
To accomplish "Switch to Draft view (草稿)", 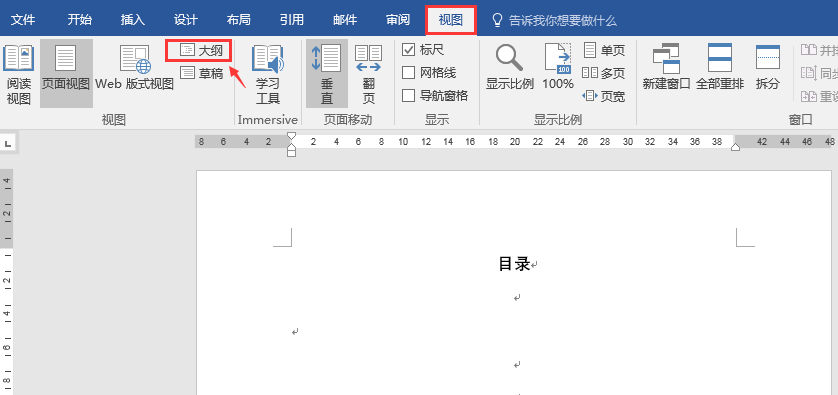I will pos(201,73).
